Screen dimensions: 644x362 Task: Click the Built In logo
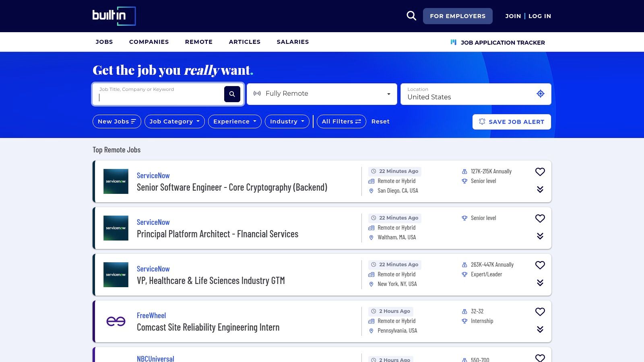pos(114,16)
